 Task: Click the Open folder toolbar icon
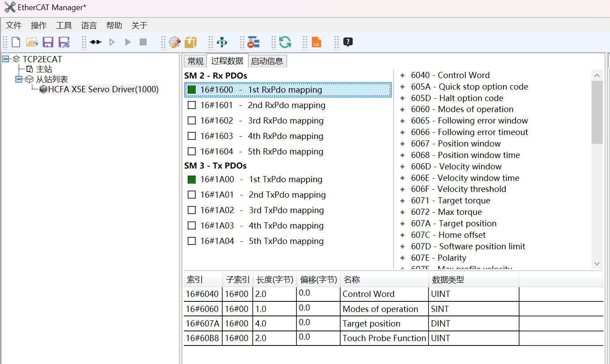point(32,42)
